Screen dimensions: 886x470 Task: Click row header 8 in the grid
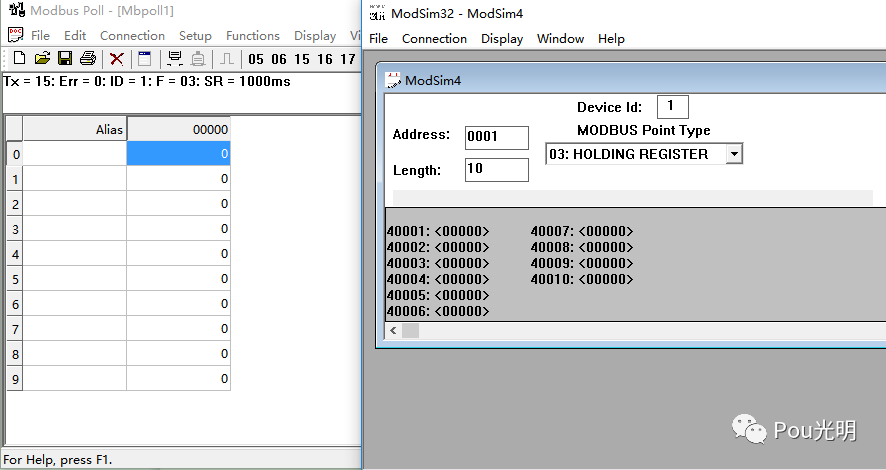click(x=15, y=354)
